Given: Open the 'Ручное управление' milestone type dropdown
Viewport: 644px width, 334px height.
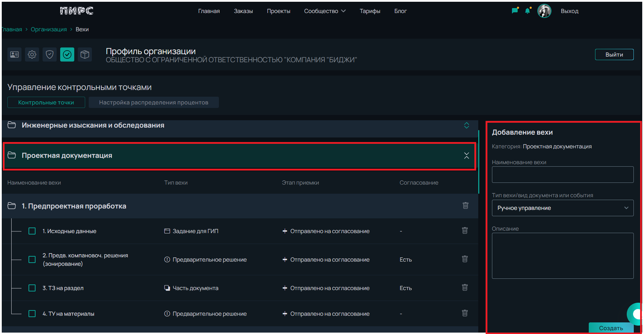Looking at the screenshot, I should (x=562, y=208).
